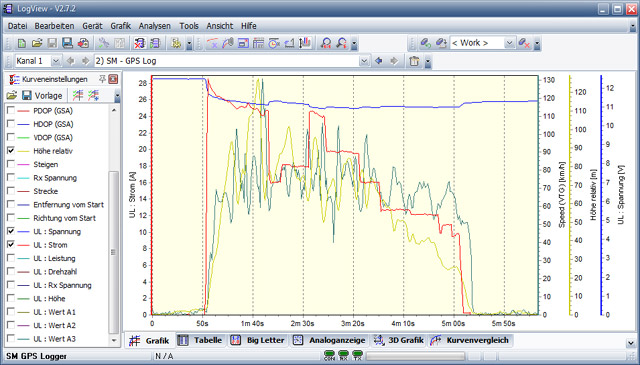640x365 pixels.
Task: Click the wrench settings icon
Action: (104, 43)
